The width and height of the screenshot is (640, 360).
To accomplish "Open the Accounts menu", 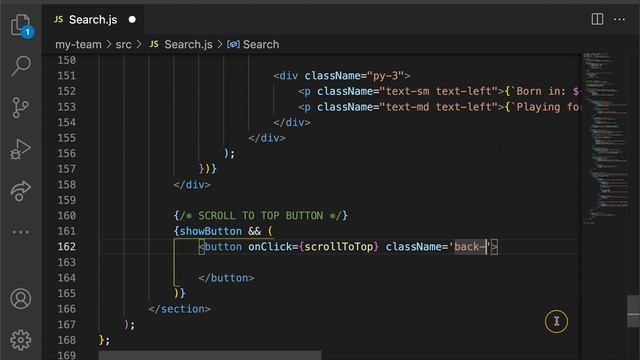I will (21, 299).
